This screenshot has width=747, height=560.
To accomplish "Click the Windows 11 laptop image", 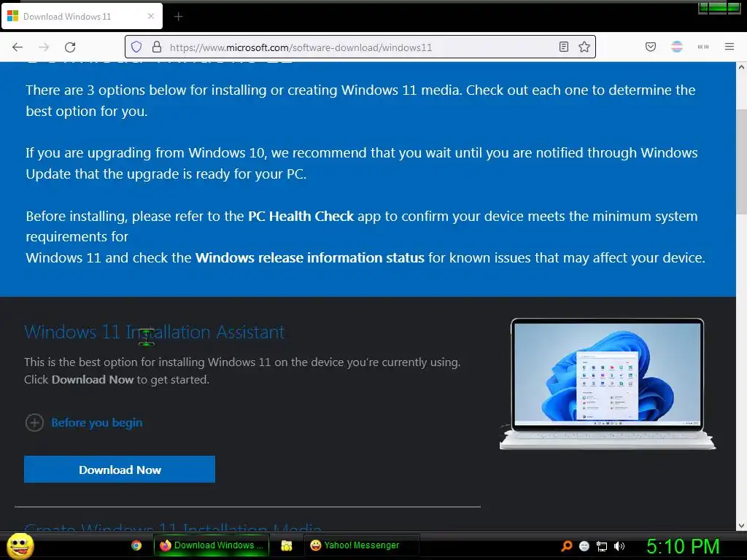I will 608,384.
